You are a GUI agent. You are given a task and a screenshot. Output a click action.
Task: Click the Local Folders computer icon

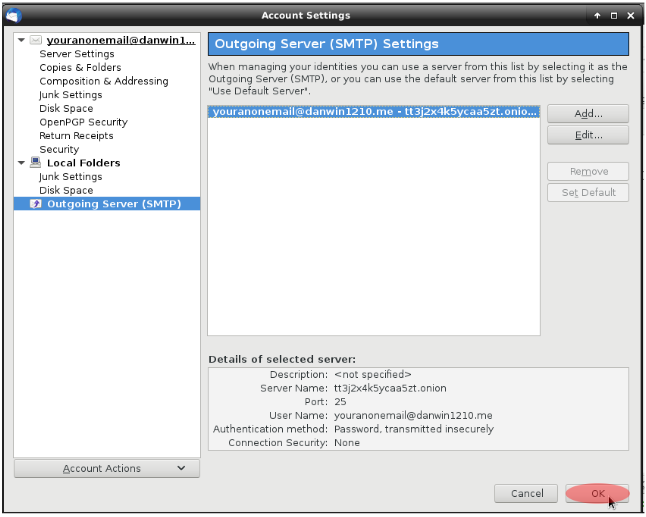[35, 163]
